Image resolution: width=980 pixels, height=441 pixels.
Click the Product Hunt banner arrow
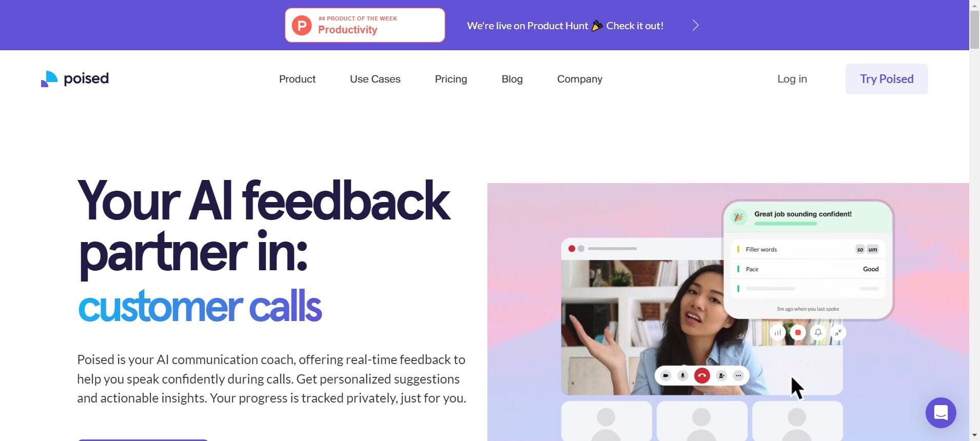(695, 25)
